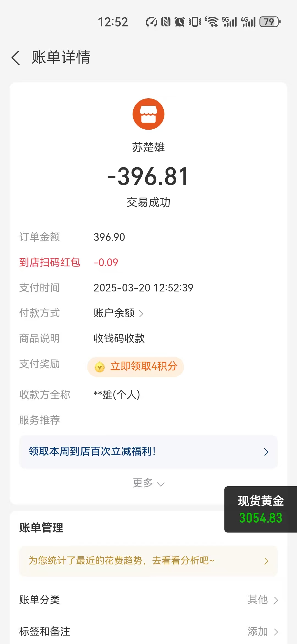Viewport: 297px width, 644px height.
Task: Open 领取本周到店百次立减福利 banner
Action: [148, 452]
